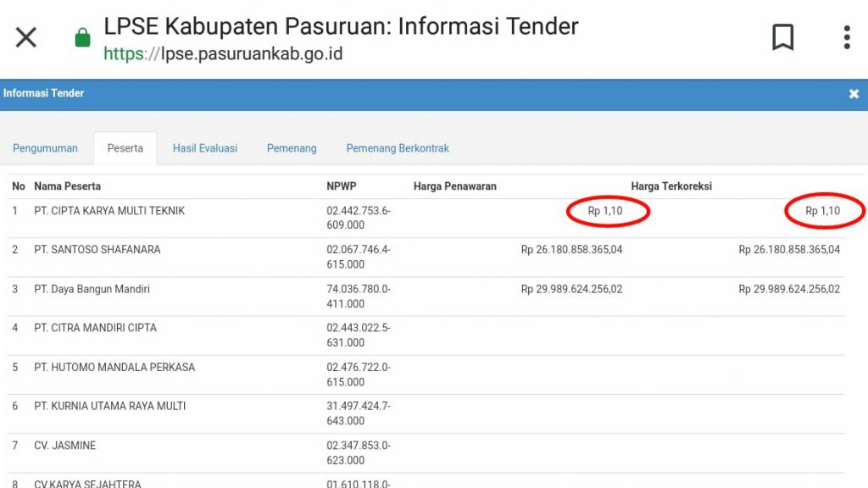Screen dimensions: 868x488
Task: Click the Harga Terkoreksi column header
Action: [x=671, y=186]
